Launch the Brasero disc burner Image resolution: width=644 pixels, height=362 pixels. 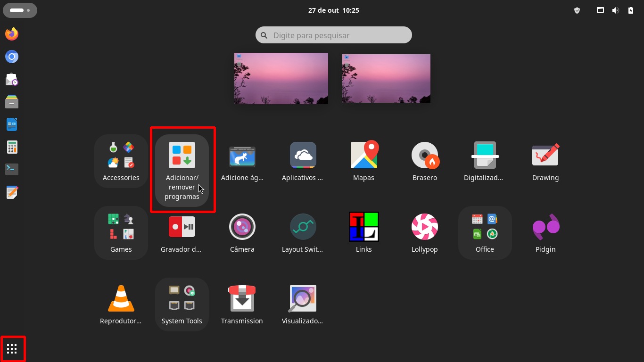424,156
